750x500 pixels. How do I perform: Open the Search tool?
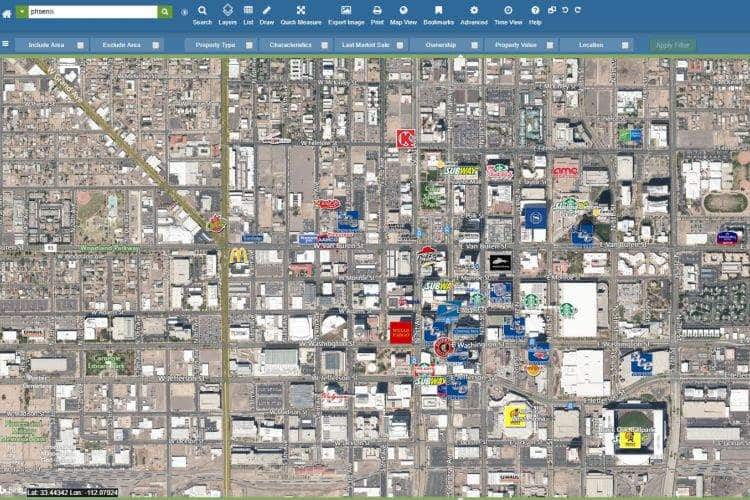coord(202,15)
